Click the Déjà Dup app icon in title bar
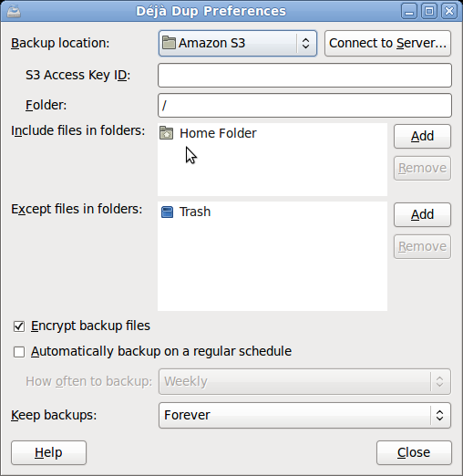The height and width of the screenshot is (476, 463). click(14, 12)
